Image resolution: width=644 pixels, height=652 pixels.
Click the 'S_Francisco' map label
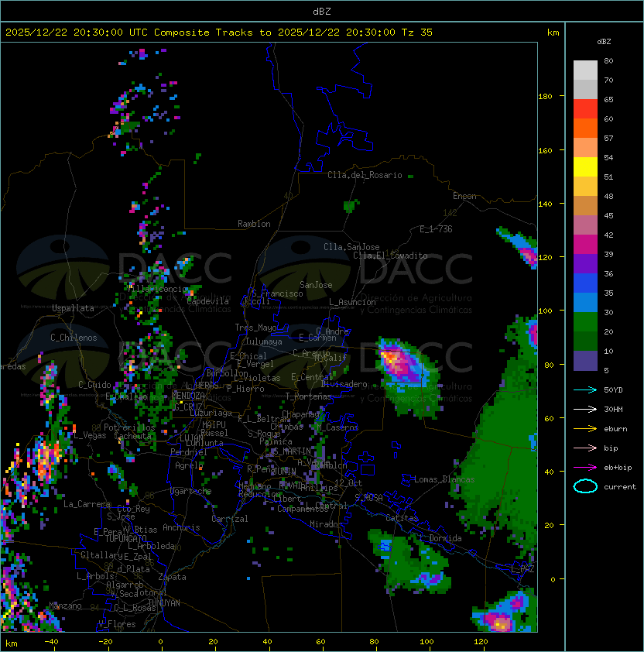tap(277, 293)
